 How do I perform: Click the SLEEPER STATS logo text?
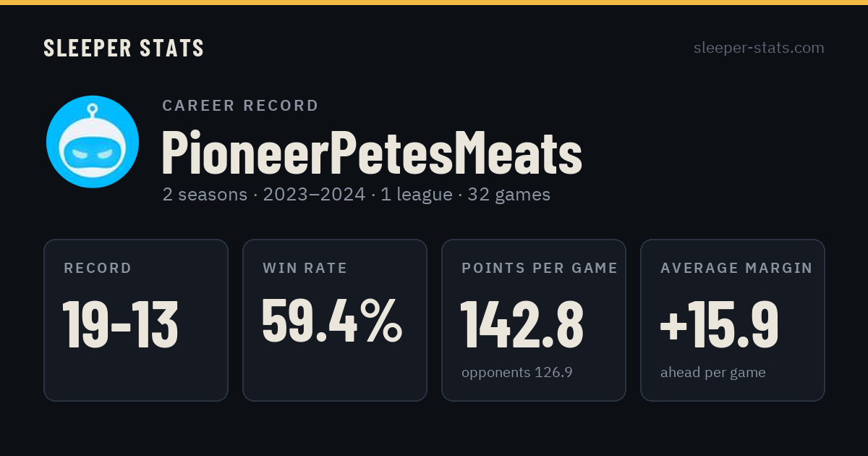point(124,48)
